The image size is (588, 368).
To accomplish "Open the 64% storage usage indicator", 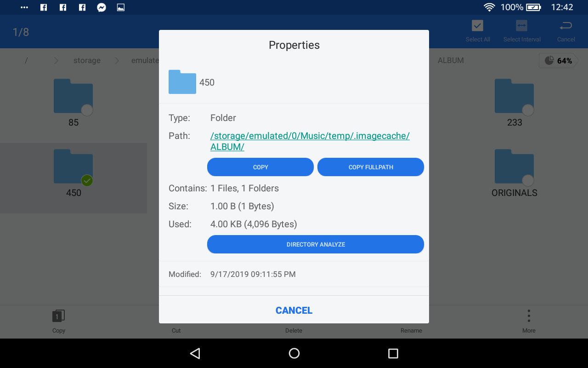I will (558, 61).
